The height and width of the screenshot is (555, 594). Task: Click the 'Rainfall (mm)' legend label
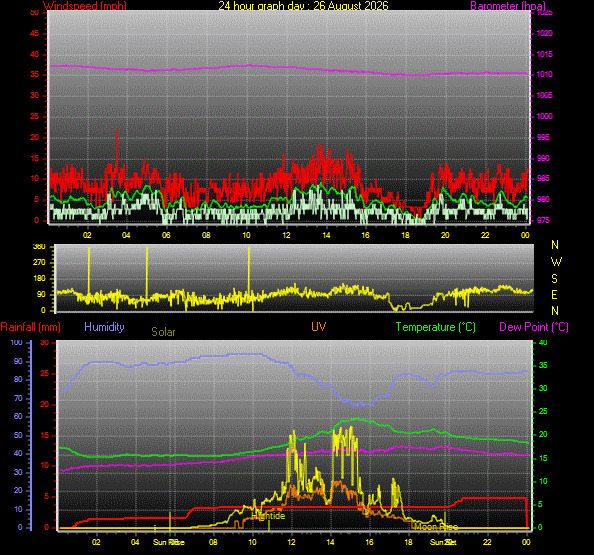[x=31, y=327]
